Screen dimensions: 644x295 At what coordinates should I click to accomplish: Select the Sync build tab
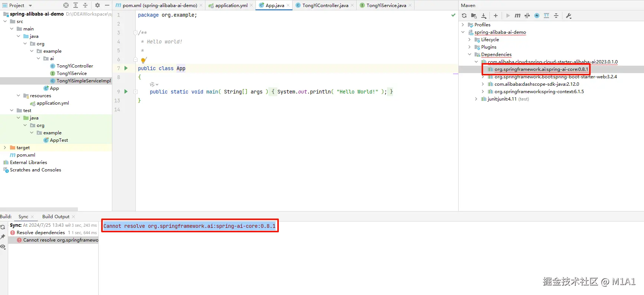pyautogui.click(x=23, y=217)
